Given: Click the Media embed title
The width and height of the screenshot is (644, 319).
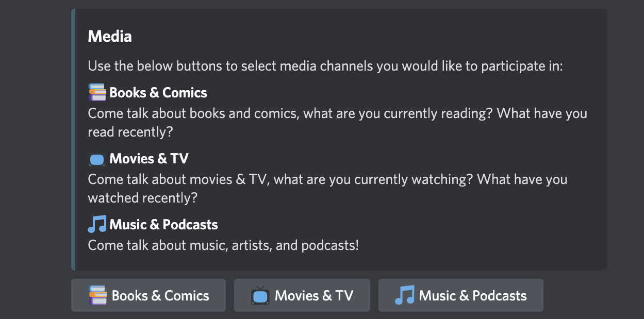Looking at the screenshot, I should pos(110,37).
